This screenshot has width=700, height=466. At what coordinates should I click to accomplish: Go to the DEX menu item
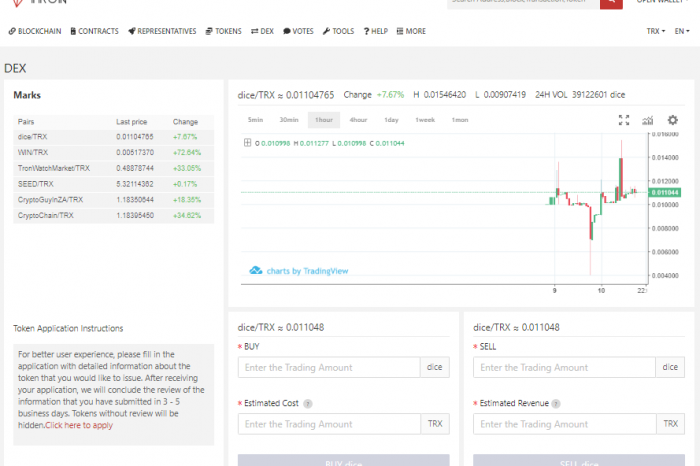pyautogui.click(x=262, y=31)
